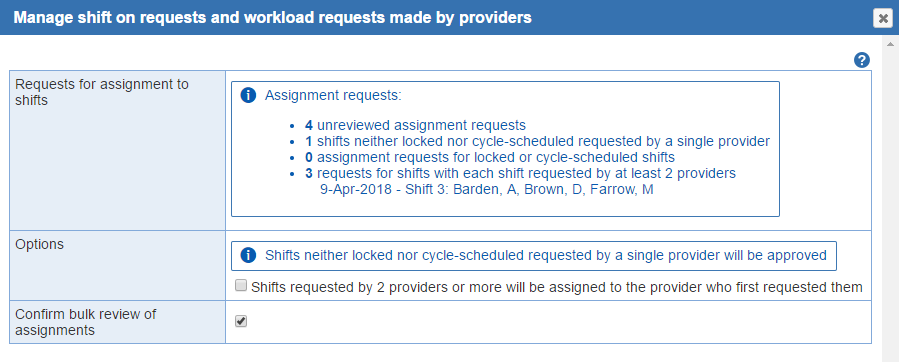The width and height of the screenshot is (899, 362).
Task: Close the Manage shift requests dialog
Action: tap(883, 18)
